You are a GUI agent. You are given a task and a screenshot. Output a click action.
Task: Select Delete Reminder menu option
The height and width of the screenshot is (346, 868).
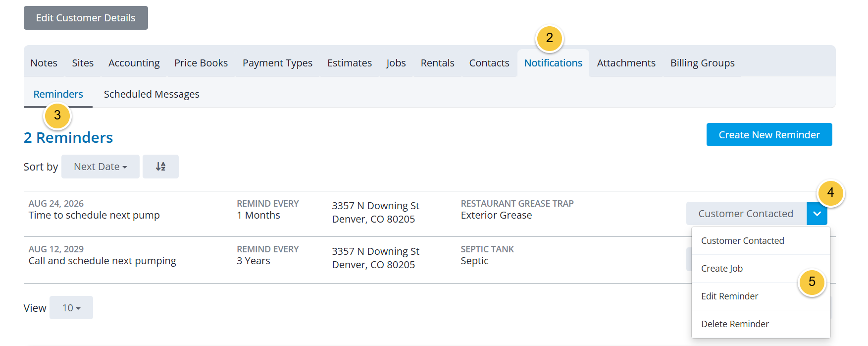coord(761,324)
